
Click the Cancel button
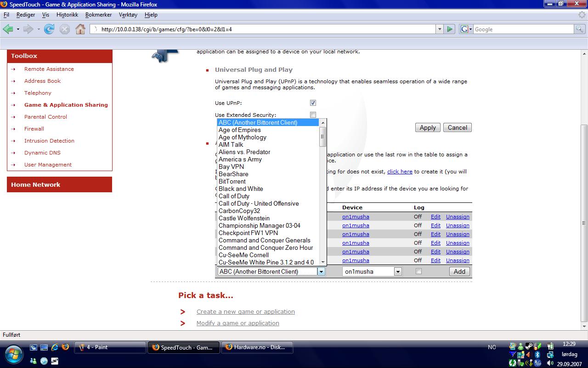[458, 127]
